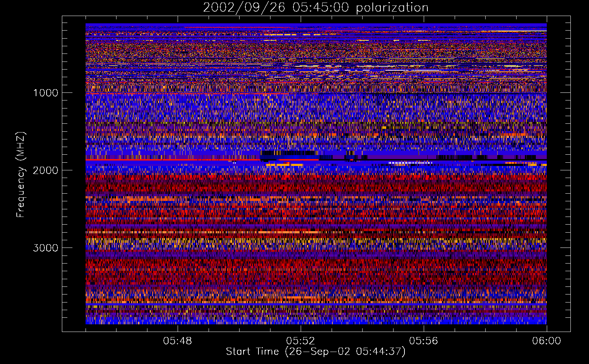Click the "Start Time (26-Sep-02 05:44:37)" label

tap(316, 352)
